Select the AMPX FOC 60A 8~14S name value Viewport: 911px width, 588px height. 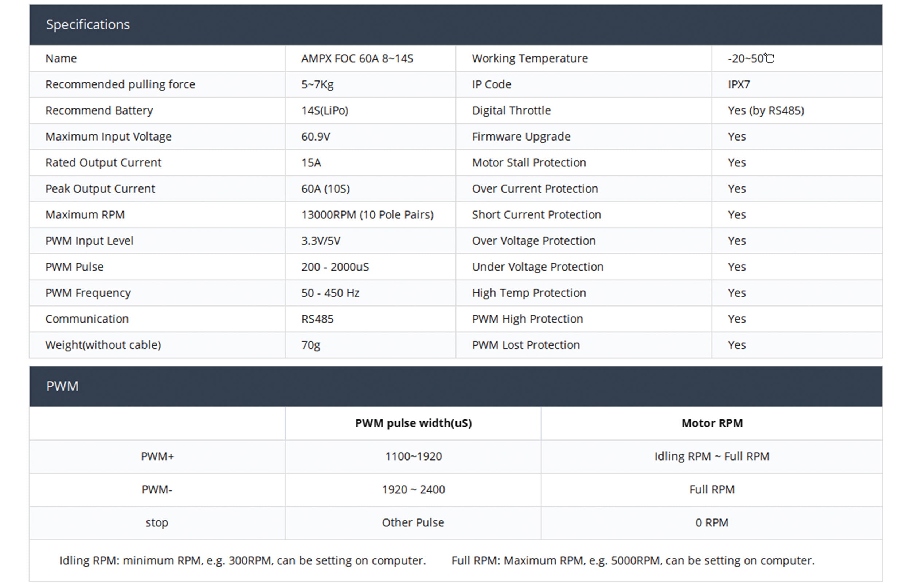click(x=357, y=58)
